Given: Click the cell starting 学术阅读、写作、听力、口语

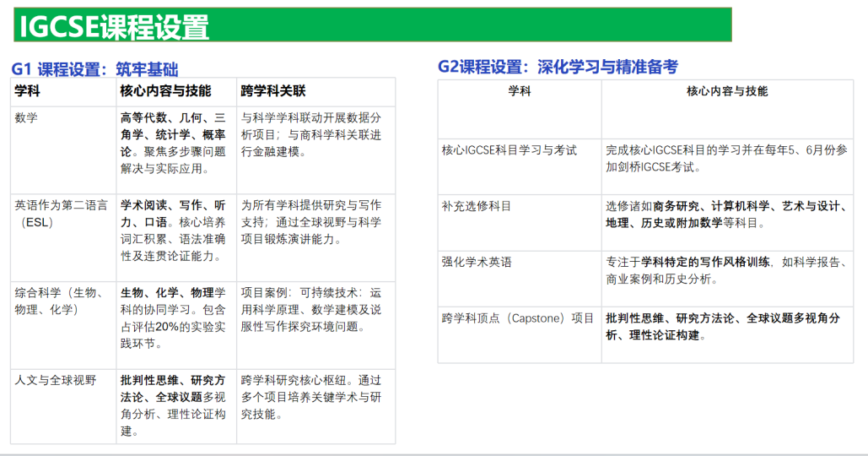Looking at the screenshot, I should click(x=176, y=237).
